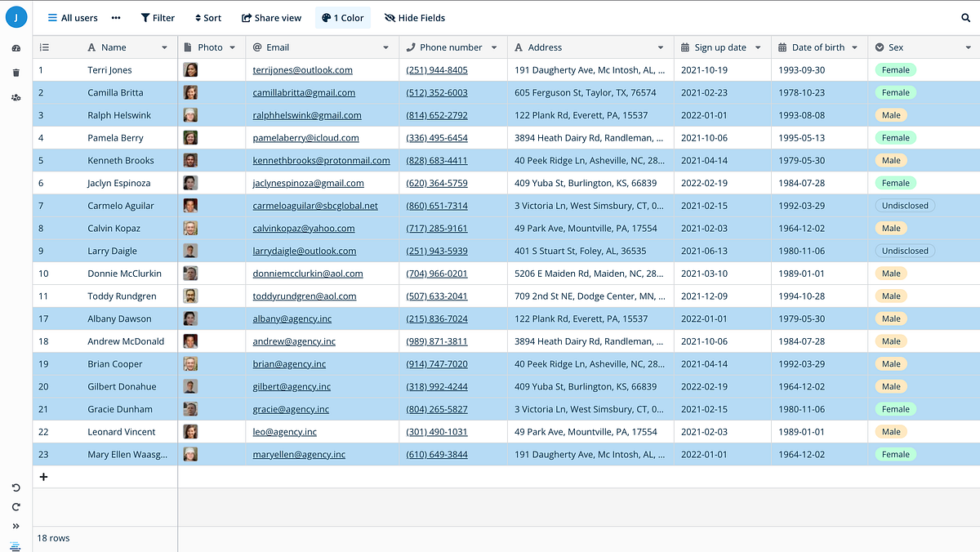Toggle Hide Fields

point(414,17)
